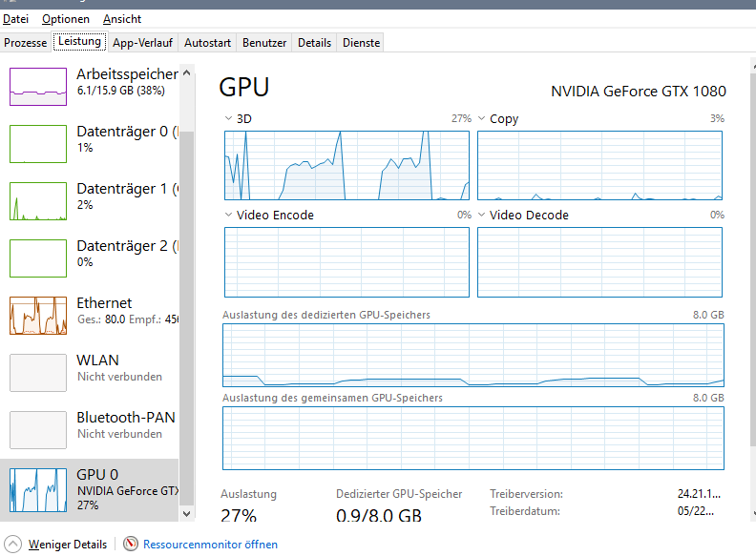This screenshot has width=756, height=556.
Task: Click the Ressourcenmonitor gauge icon
Action: click(x=130, y=544)
